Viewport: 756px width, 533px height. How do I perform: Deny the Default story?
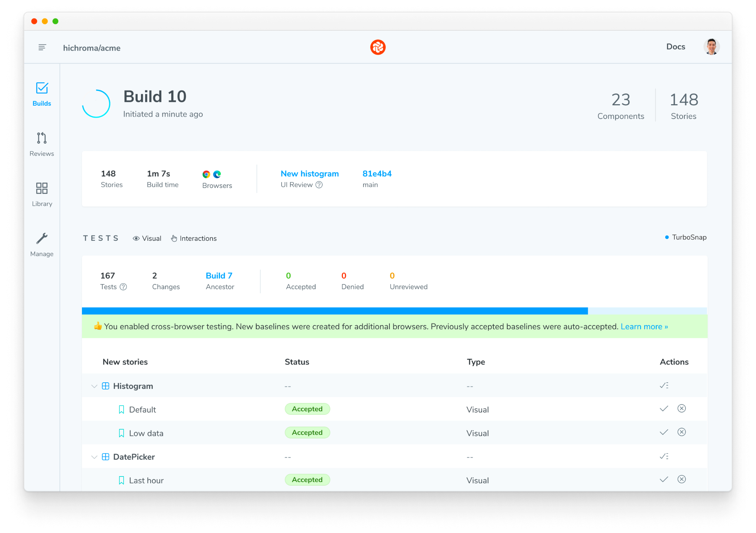pyautogui.click(x=681, y=408)
